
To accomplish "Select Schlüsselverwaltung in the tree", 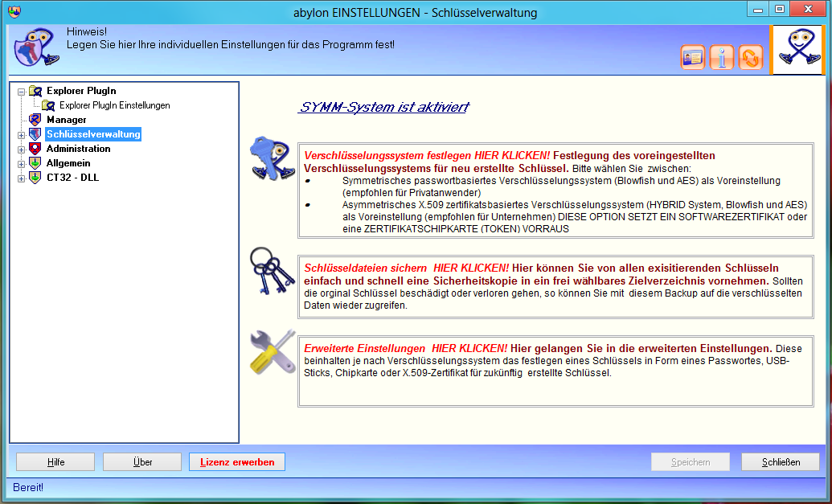I will [x=93, y=134].
